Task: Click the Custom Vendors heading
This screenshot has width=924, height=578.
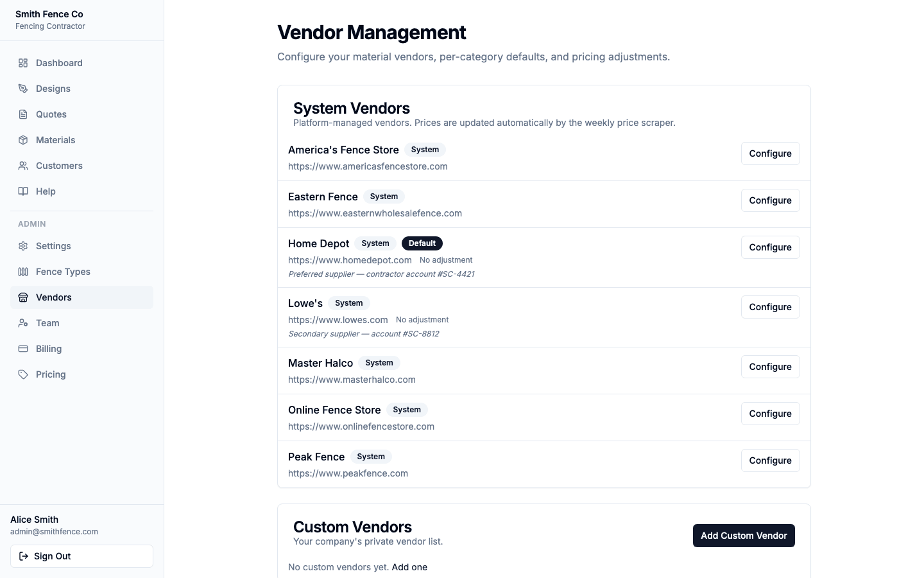Action: 352,527
